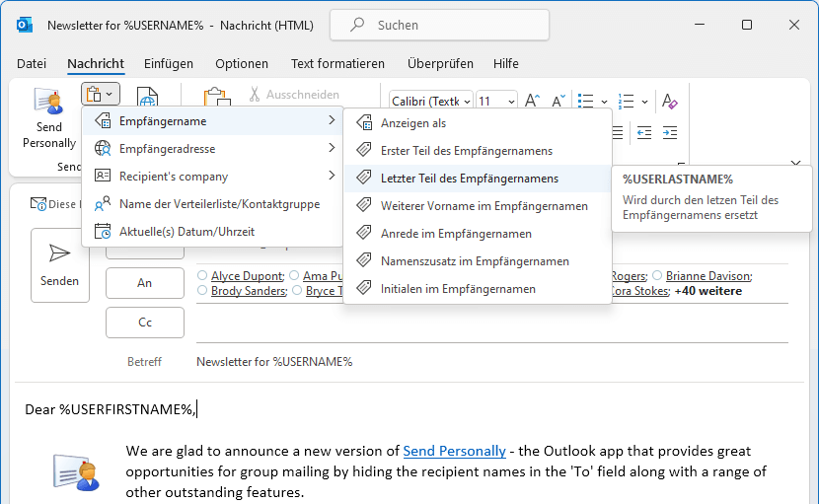The image size is (819, 504).
Task: Click the Paste clipboard icon
Action: coord(217,97)
